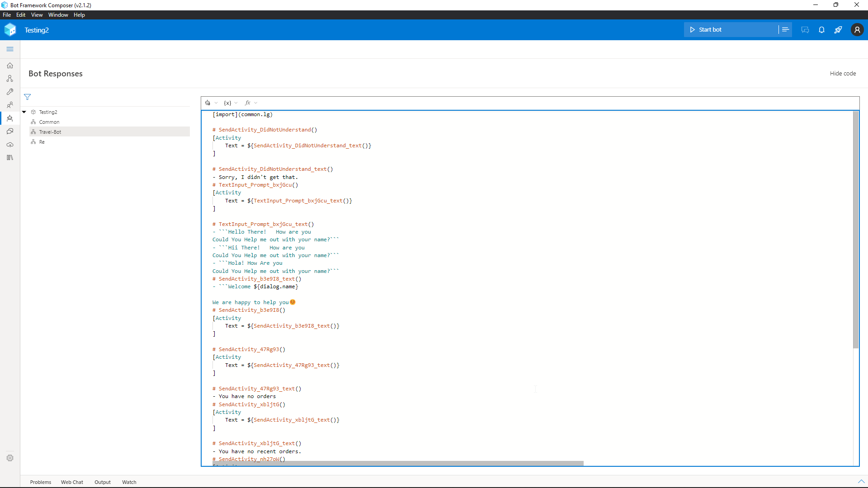Click the Composer cube logo
This screenshot has width=868, height=488.
pos(10,30)
